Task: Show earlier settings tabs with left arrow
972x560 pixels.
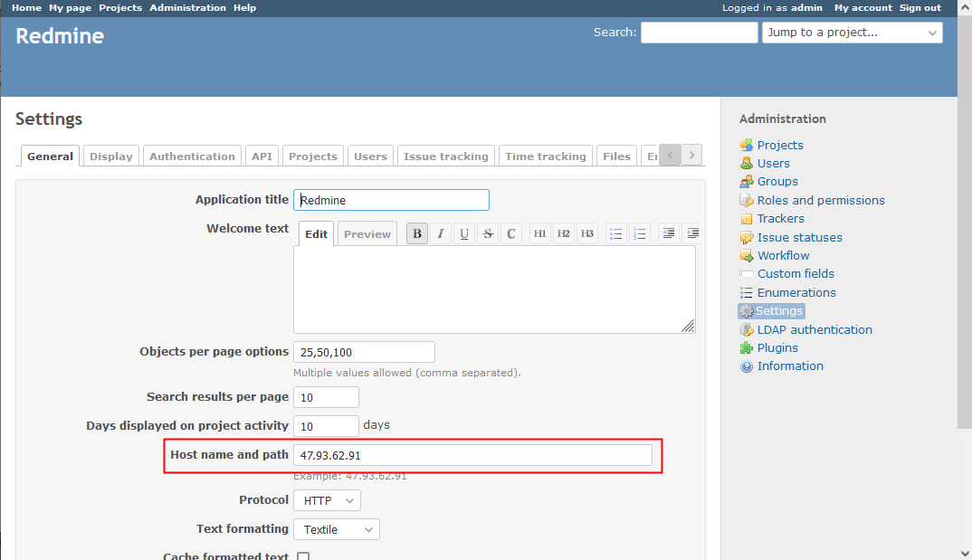Action: pyautogui.click(x=670, y=155)
